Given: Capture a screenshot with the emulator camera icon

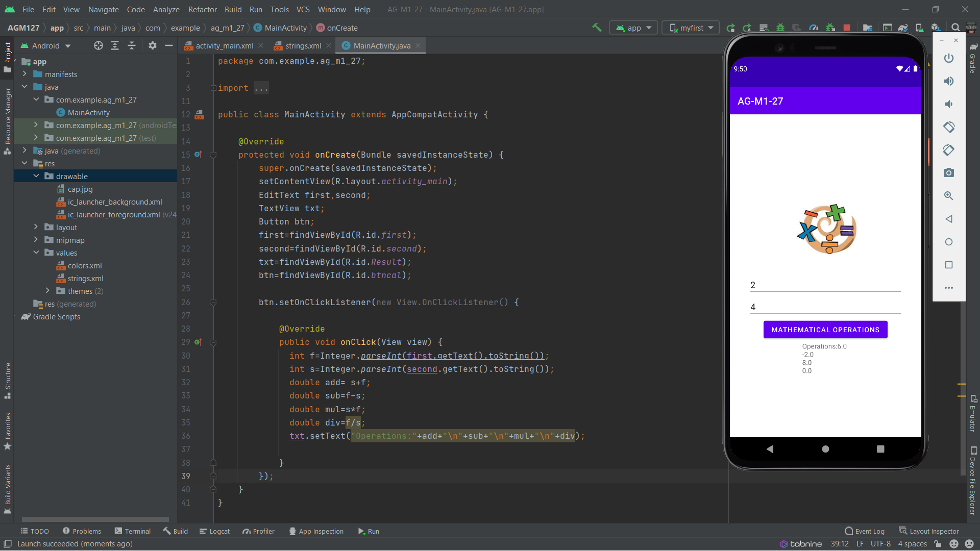Looking at the screenshot, I should tap(949, 172).
